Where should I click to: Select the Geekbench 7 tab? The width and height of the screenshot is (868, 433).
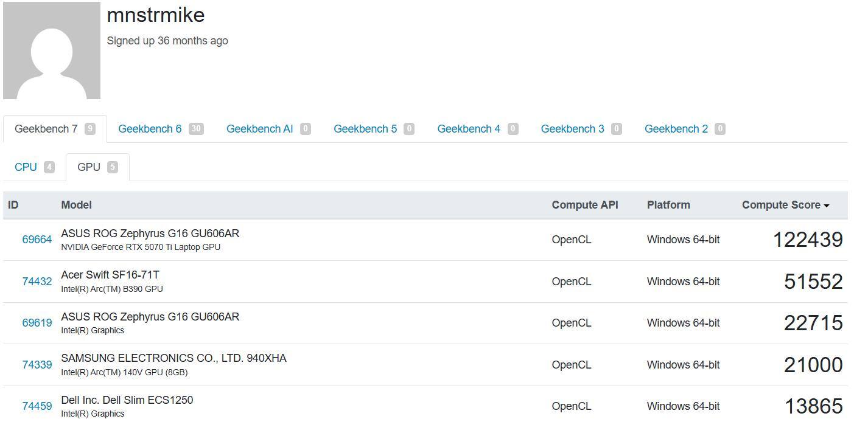click(55, 129)
